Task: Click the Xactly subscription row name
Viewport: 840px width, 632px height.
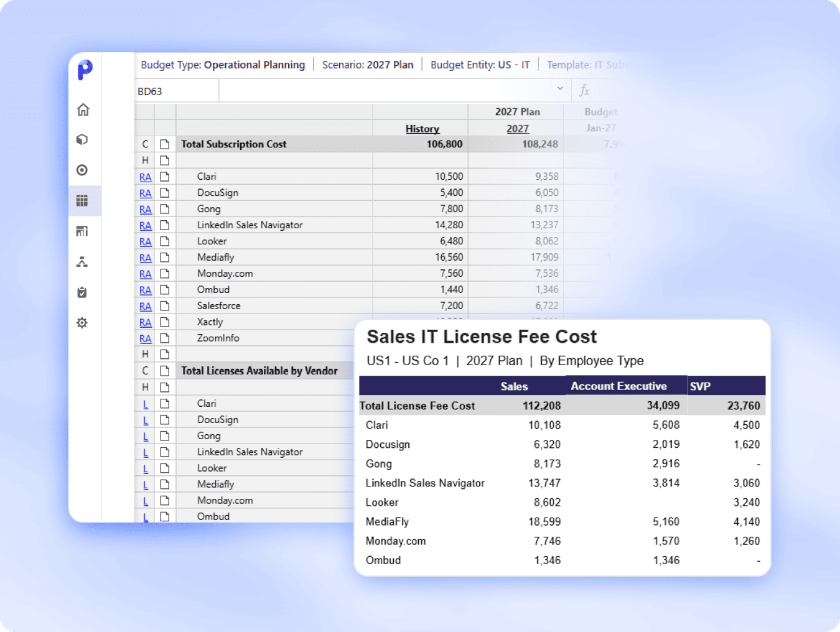Action: click(x=210, y=322)
